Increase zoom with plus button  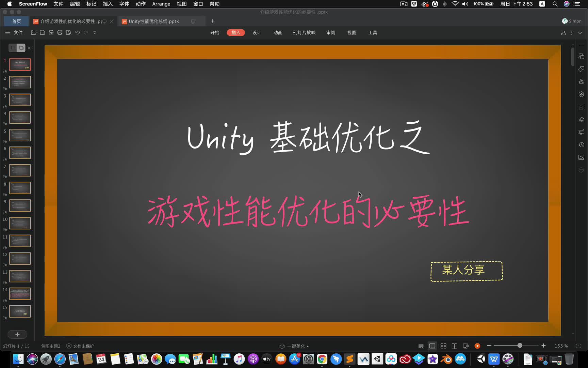click(x=543, y=346)
